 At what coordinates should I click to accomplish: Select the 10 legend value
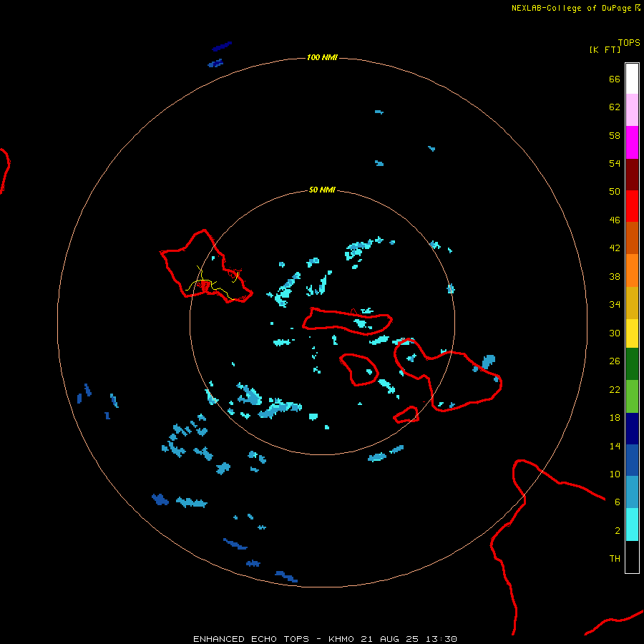click(615, 474)
